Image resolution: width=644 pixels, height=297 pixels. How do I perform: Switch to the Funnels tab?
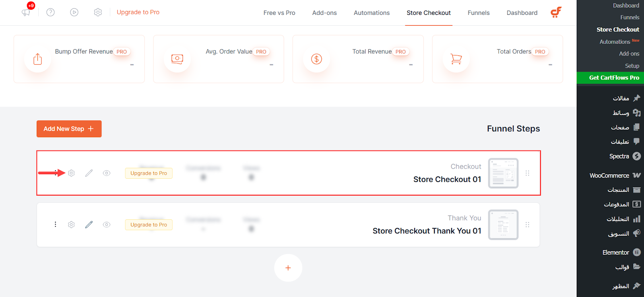pyautogui.click(x=479, y=13)
